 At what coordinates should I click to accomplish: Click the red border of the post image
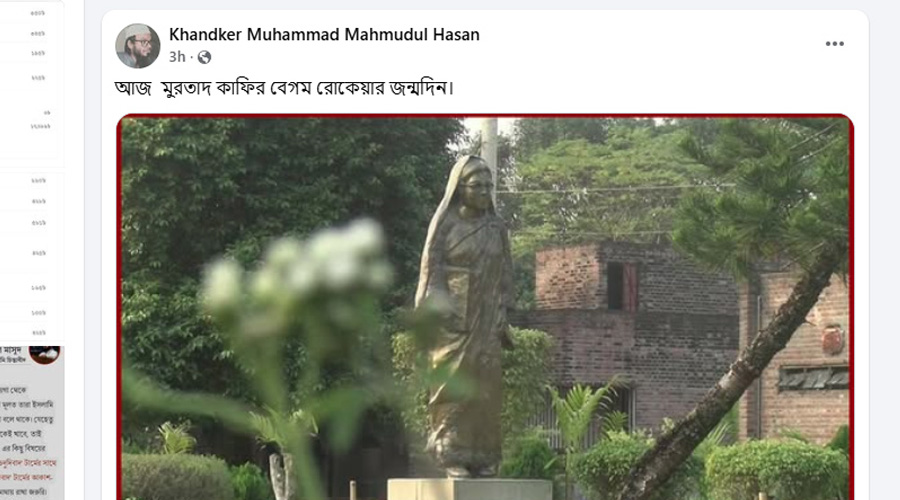point(485,117)
